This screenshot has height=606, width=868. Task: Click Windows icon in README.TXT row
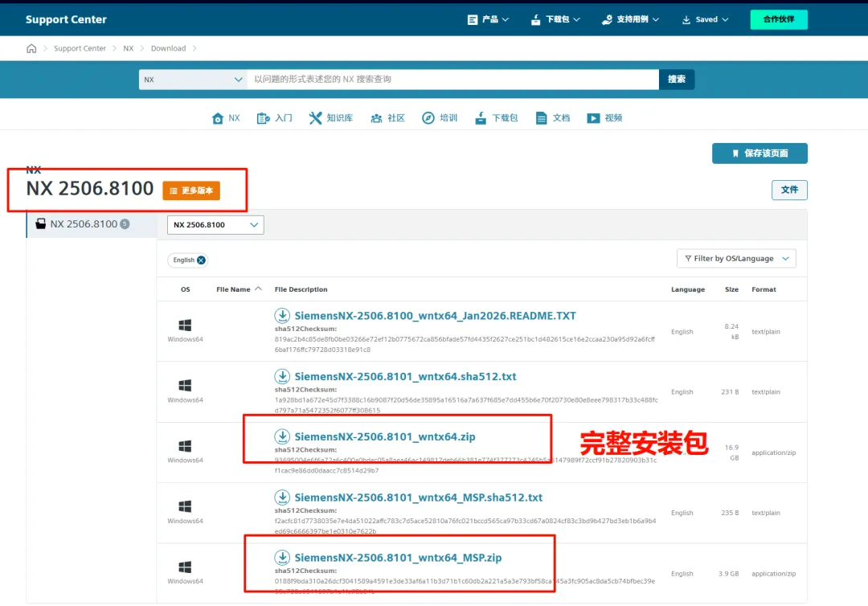(x=185, y=325)
